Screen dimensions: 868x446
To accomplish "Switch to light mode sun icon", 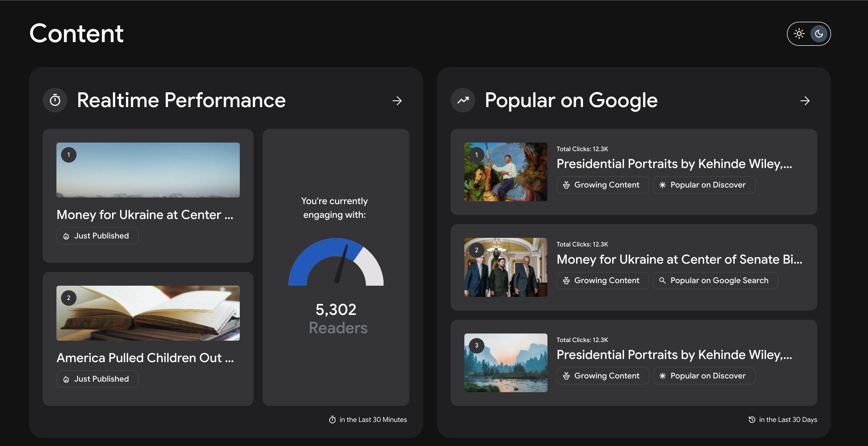I will click(x=799, y=34).
